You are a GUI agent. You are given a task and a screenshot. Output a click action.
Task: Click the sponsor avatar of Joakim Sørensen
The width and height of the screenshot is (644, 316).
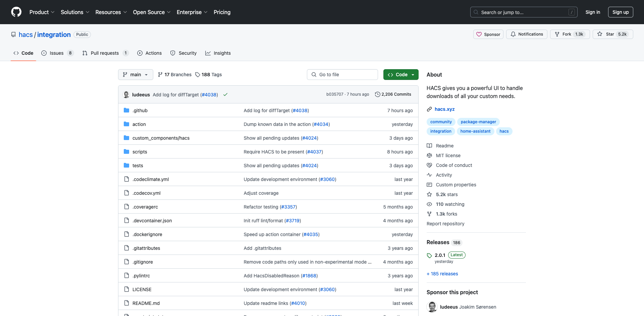click(432, 307)
